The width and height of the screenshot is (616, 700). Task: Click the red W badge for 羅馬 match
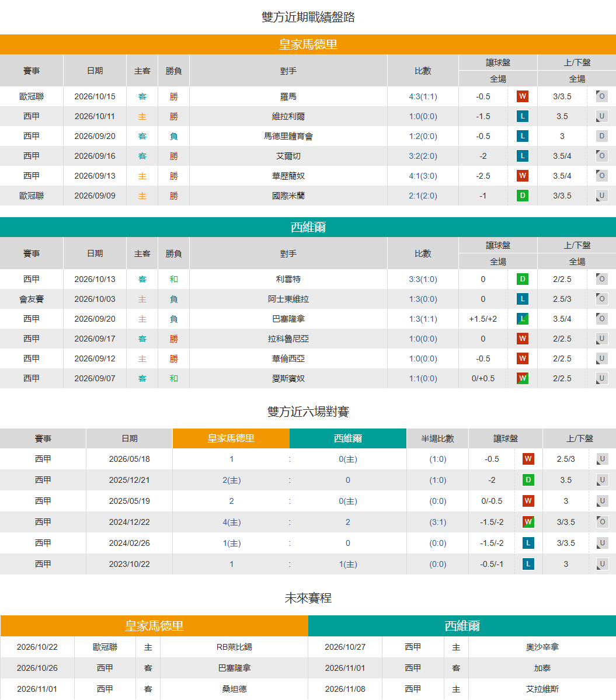[x=522, y=96]
